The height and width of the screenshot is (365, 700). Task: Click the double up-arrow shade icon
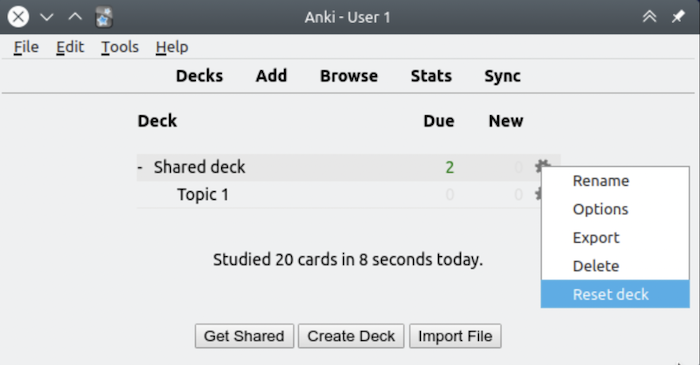[650, 17]
